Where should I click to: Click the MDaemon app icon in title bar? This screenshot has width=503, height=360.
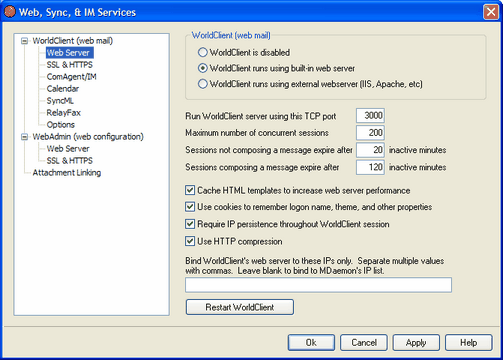(10, 12)
